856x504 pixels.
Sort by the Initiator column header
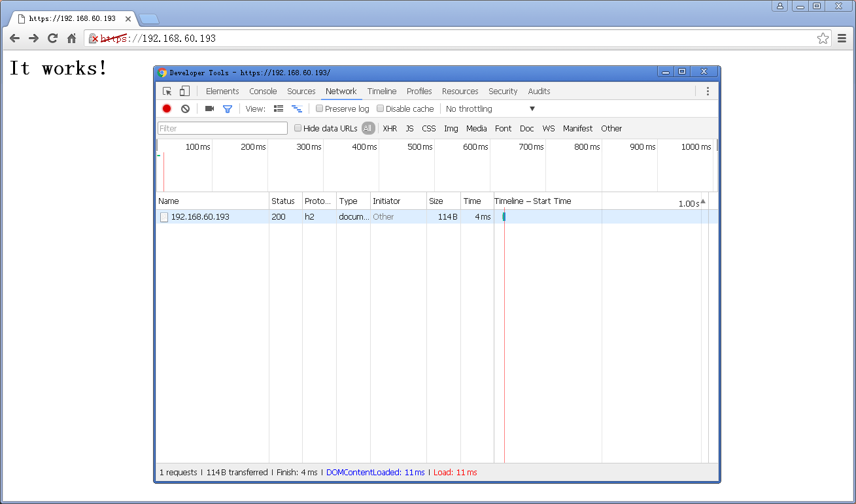(398, 201)
